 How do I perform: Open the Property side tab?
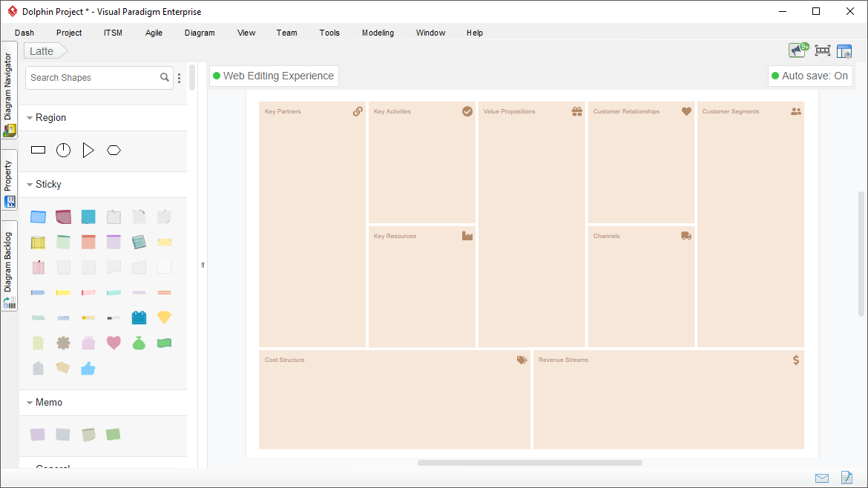pos(9,179)
